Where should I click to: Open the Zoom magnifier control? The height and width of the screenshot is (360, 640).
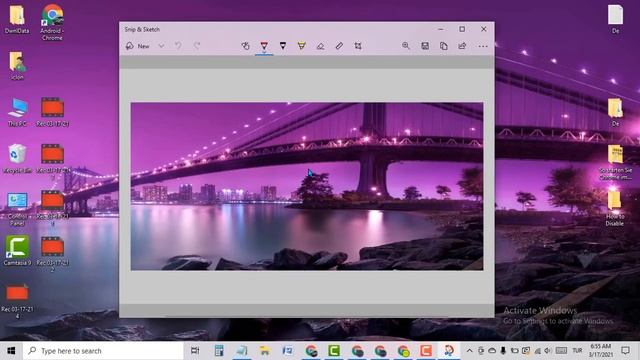coord(406,46)
